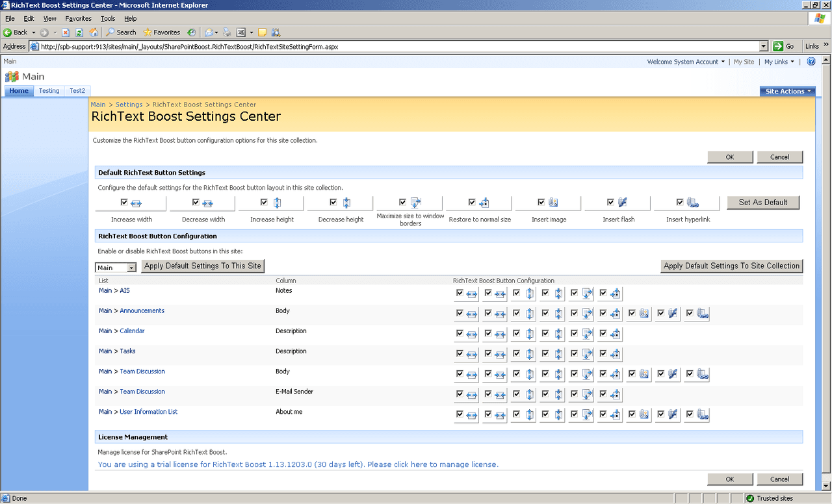The width and height of the screenshot is (832, 504).
Task: Click the increase width icon in AIS row
Action: click(x=472, y=295)
